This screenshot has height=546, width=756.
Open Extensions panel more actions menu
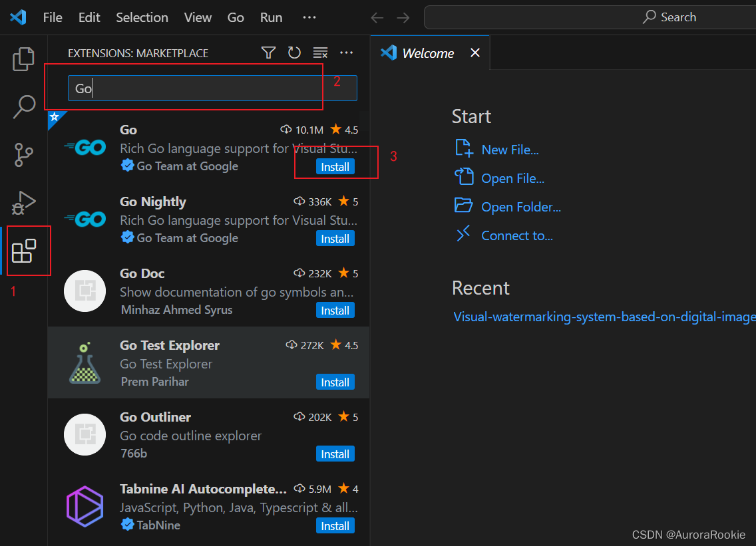(x=346, y=53)
